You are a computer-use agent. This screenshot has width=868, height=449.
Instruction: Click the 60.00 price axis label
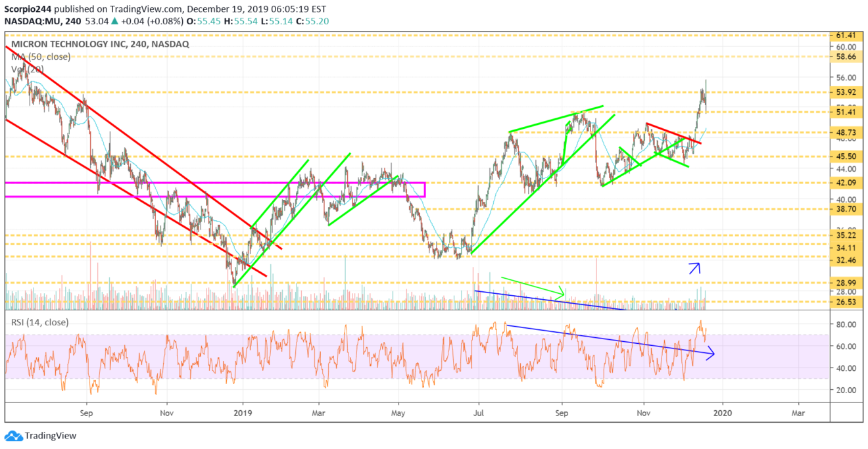845,47
